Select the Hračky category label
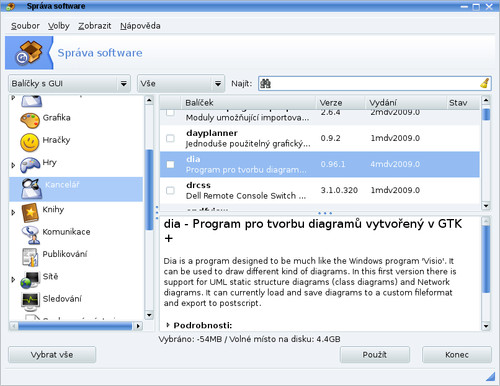Viewport: 500px width, 386px height. pos(56,140)
